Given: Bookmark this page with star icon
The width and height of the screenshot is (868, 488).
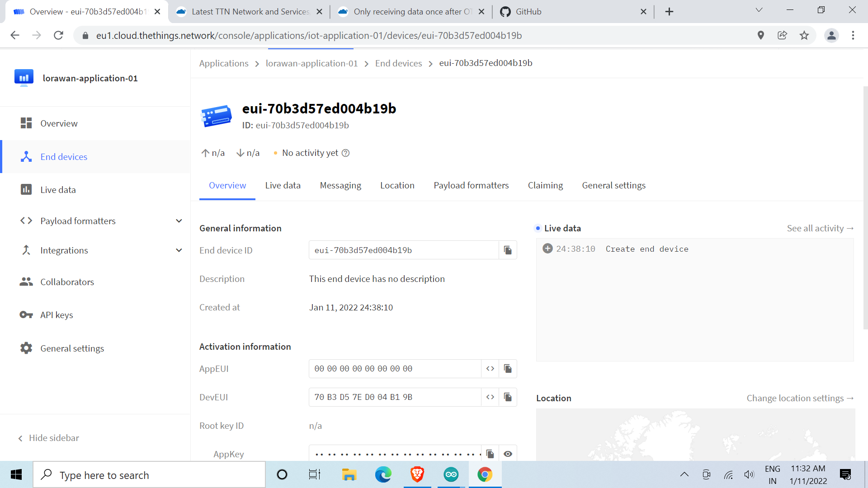Looking at the screenshot, I should point(804,35).
